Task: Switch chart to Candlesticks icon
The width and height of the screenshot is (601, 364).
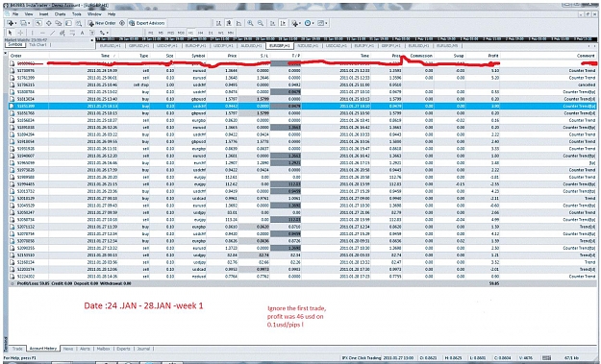Action: pyautogui.click(x=229, y=23)
